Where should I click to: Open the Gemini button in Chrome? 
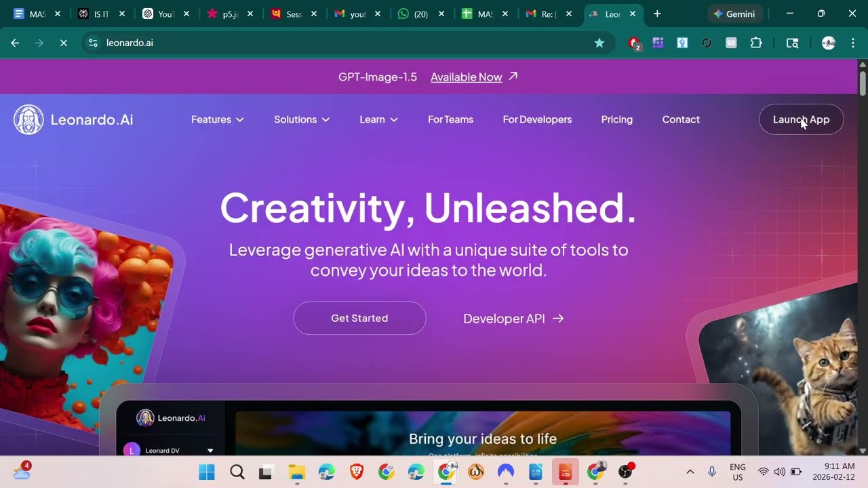[735, 14]
